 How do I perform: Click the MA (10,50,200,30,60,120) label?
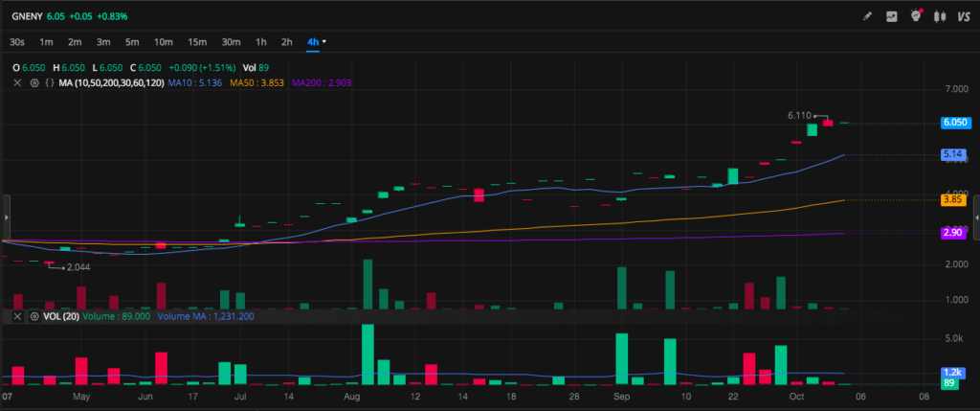[110, 84]
